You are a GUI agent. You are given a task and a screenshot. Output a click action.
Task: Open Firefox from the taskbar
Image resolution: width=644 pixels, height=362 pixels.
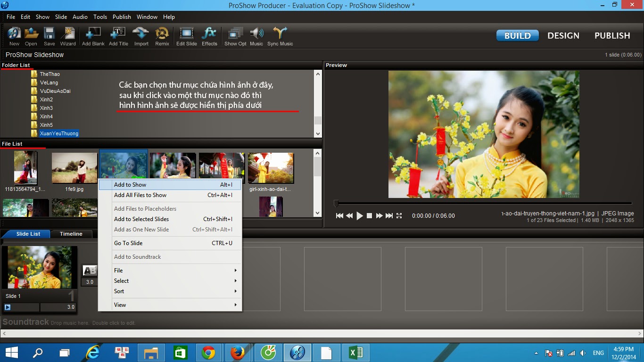click(x=237, y=353)
